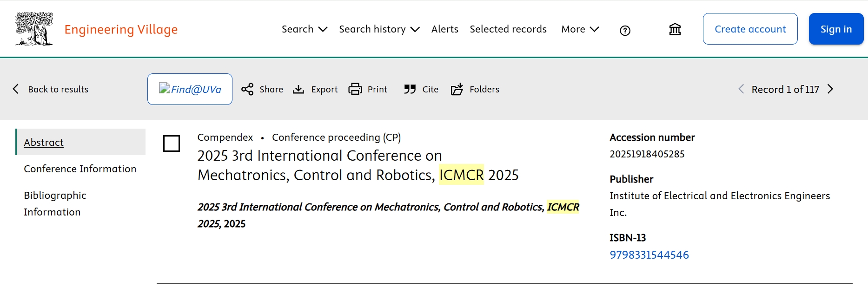Open ISBN-13 link 9798331544546
Viewport: 868px width, 287px height.
(x=649, y=254)
